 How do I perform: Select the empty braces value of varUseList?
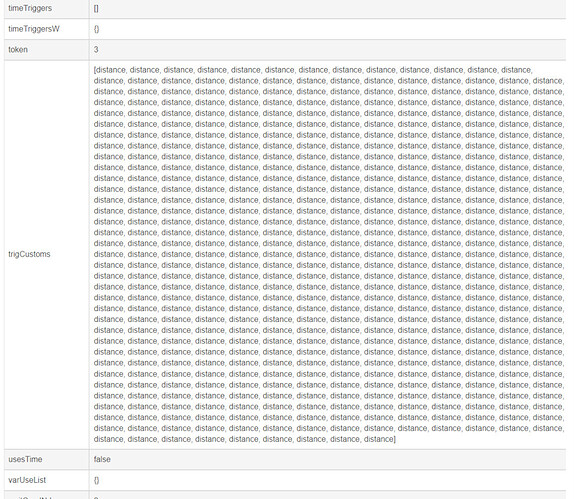pos(96,480)
